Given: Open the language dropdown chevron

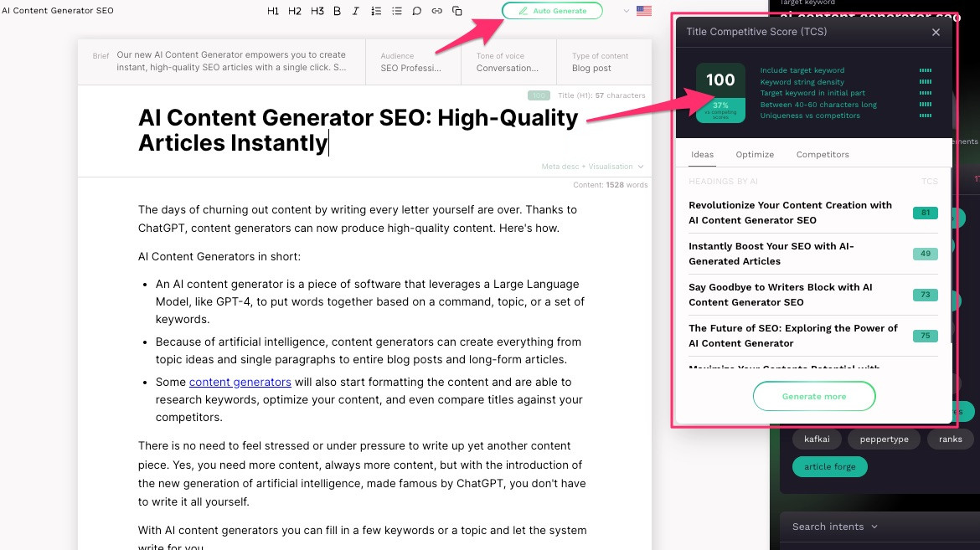Looking at the screenshot, I should [627, 11].
